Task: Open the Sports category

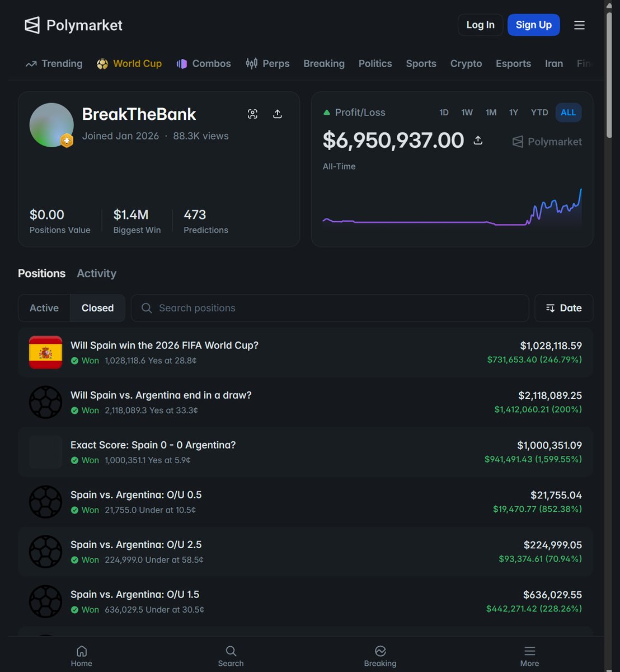Action: pos(421,64)
